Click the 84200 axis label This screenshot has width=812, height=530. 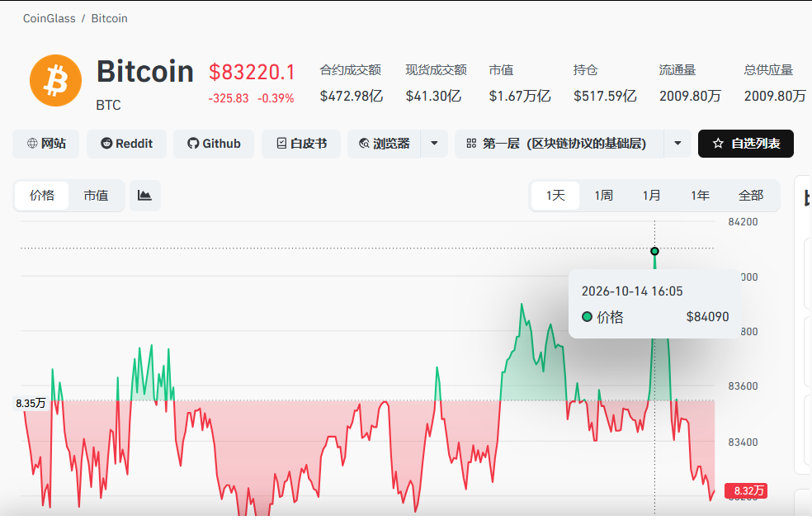743,222
